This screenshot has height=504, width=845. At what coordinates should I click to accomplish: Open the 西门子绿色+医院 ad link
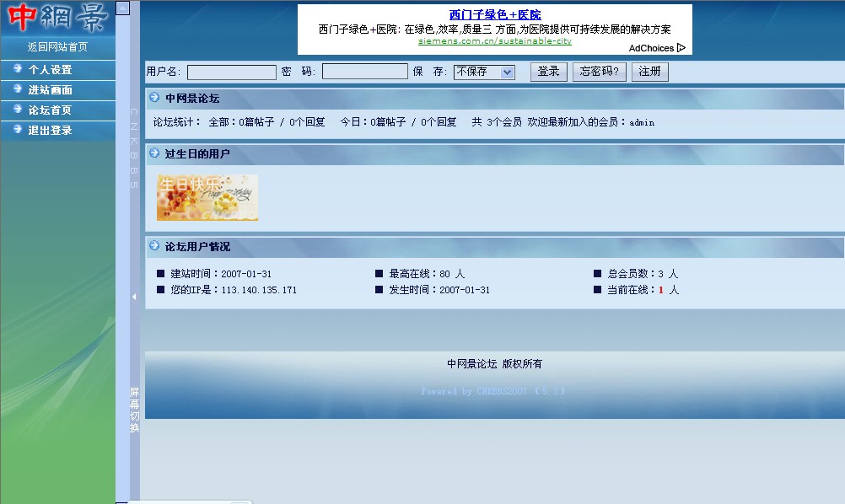(x=495, y=14)
